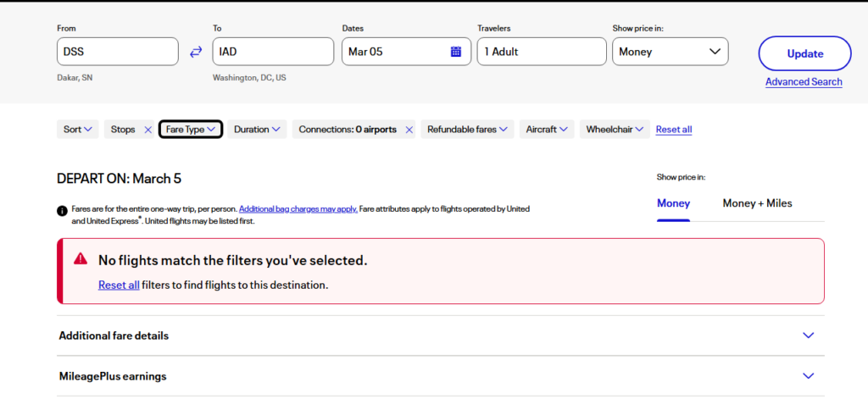Image resolution: width=868 pixels, height=405 pixels.
Task: Open the Advanced Search link
Action: (804, 82)
